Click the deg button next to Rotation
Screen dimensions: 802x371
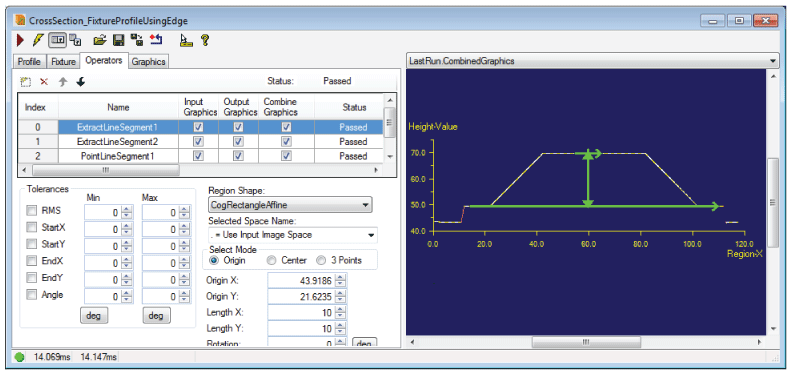click(365, 342)
